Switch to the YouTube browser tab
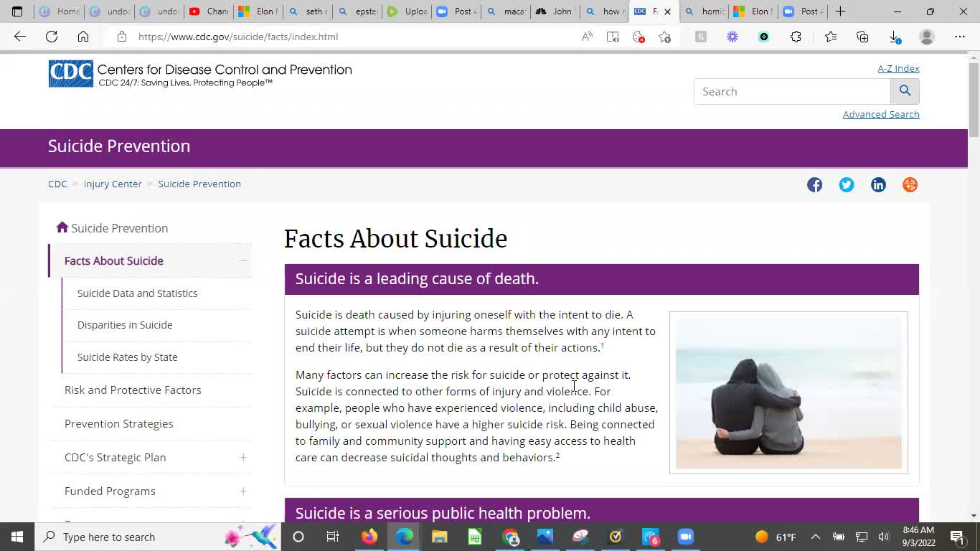The width and height of the screenshot is (980, 551). coord(208,11)
